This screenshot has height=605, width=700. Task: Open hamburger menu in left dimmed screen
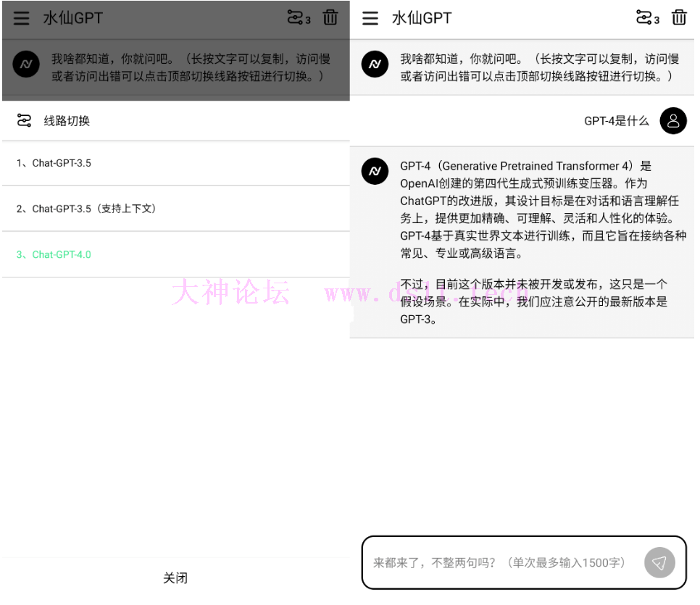click(21, 18)
